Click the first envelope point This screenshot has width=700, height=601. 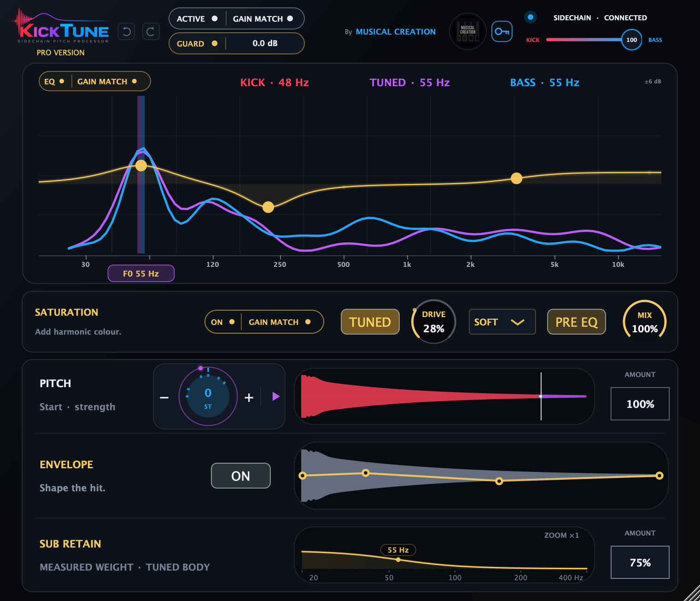[303, 476]
